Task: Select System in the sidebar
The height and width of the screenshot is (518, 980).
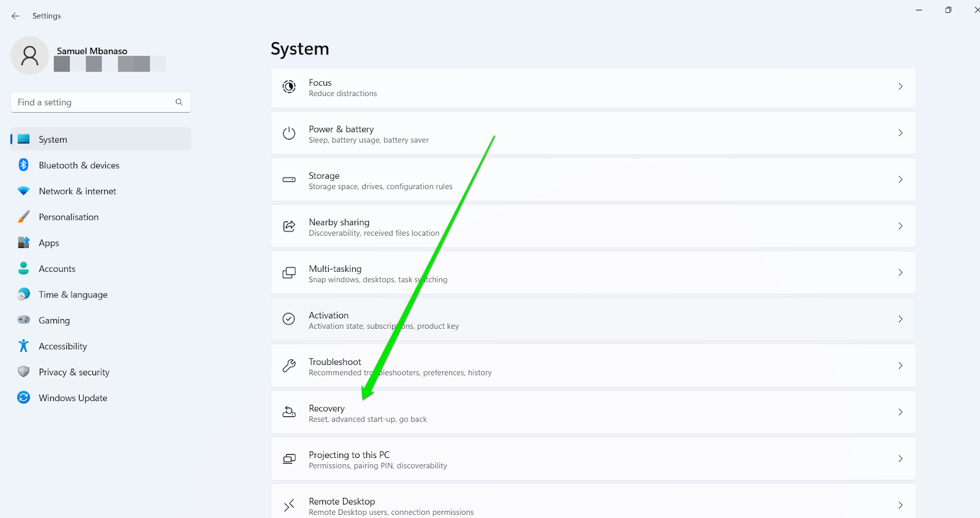Action: pyautogui.click(x=101, y=139)
